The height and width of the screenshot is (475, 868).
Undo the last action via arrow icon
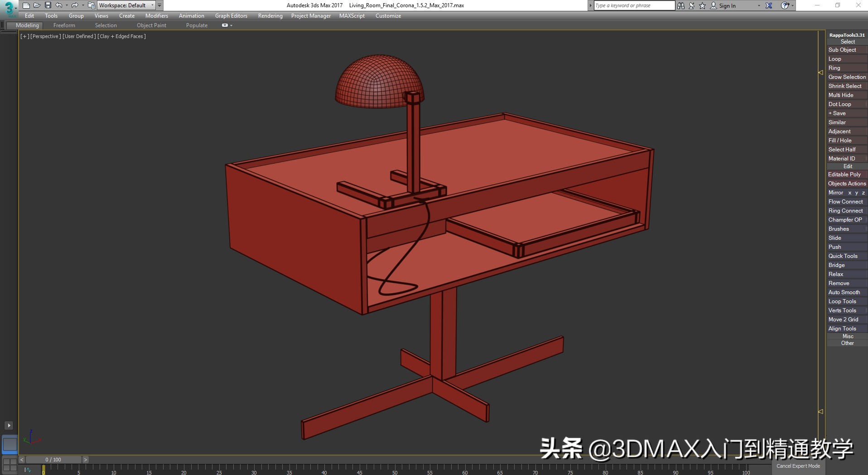[x=59, y=5]
